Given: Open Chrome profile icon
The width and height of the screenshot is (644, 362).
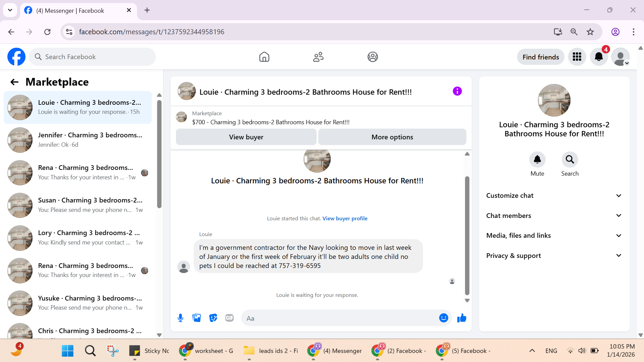Looking at the screenshot, I should tap(615, 32).
